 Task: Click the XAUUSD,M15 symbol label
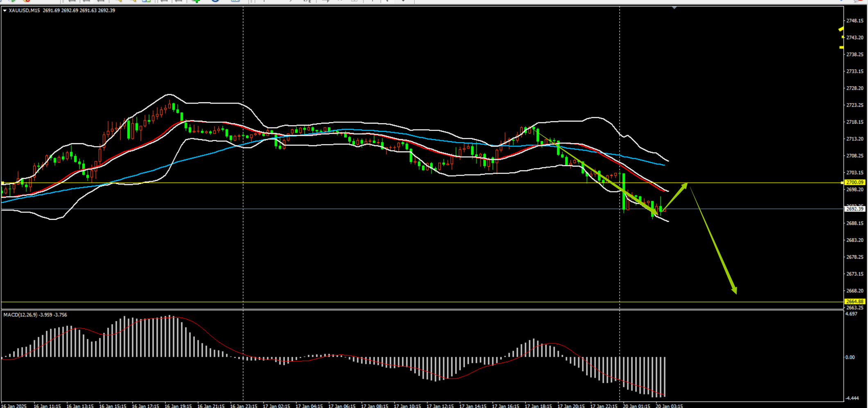click(x=24, y=11)
